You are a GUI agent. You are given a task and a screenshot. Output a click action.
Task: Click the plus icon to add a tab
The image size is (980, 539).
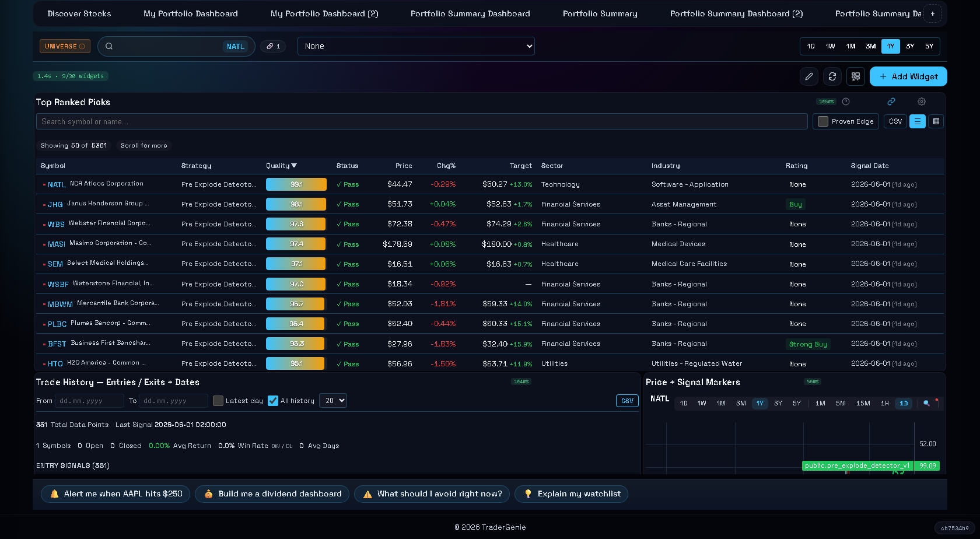click(933, 13)
